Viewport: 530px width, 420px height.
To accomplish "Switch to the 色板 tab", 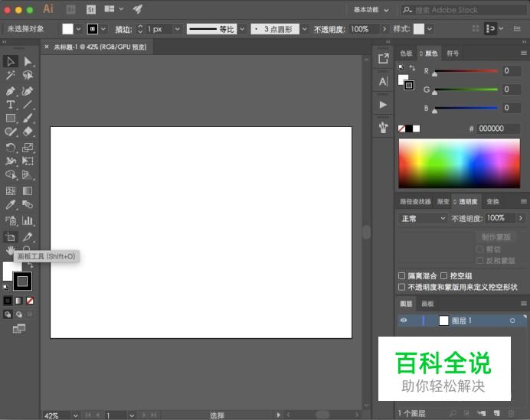I will tap(406, 54).
